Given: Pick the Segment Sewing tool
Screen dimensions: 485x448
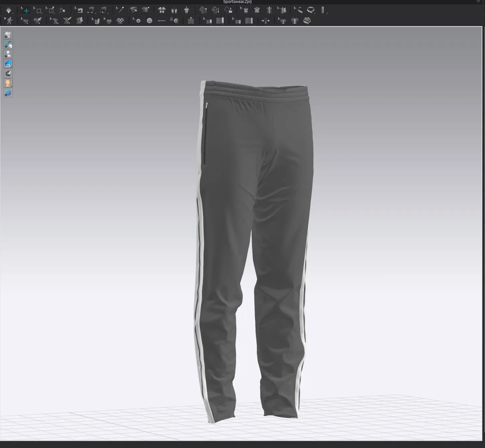Looking at the screenshot, I should pos(91,10).
